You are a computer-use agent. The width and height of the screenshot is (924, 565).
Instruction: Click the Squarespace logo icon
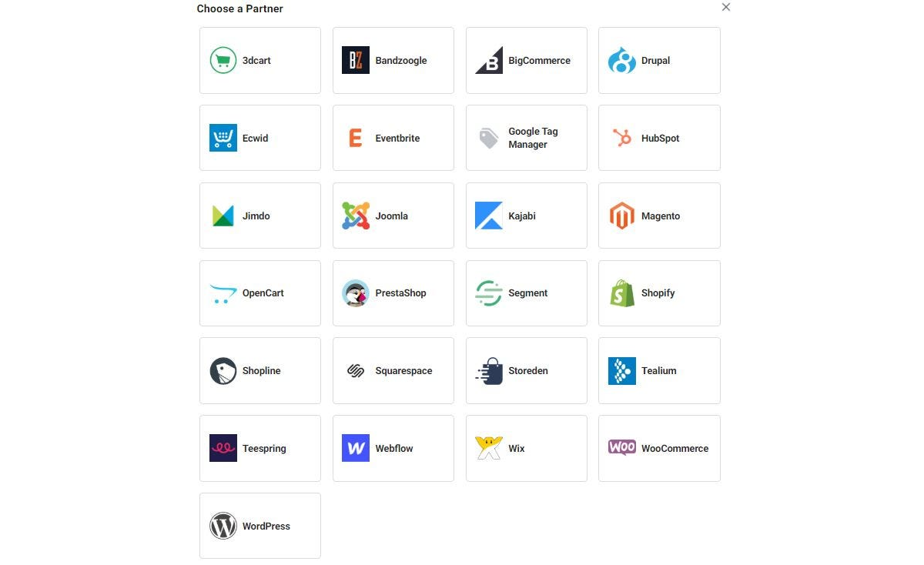356,371
